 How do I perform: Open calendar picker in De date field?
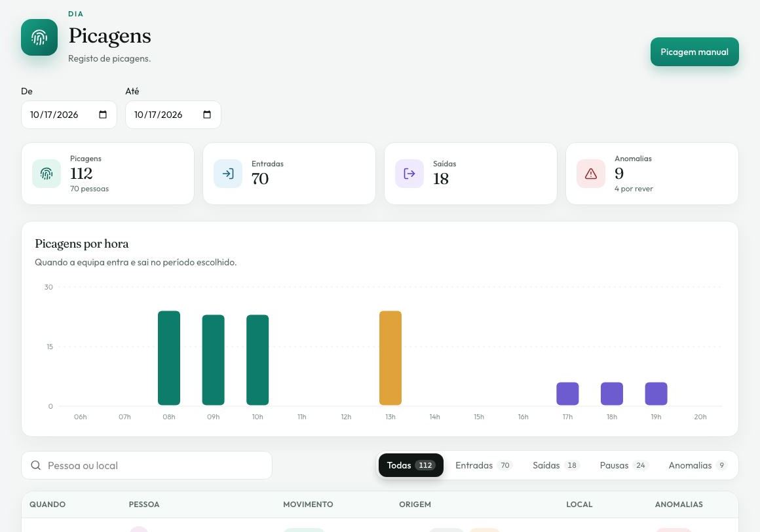(x=103, y=115)
